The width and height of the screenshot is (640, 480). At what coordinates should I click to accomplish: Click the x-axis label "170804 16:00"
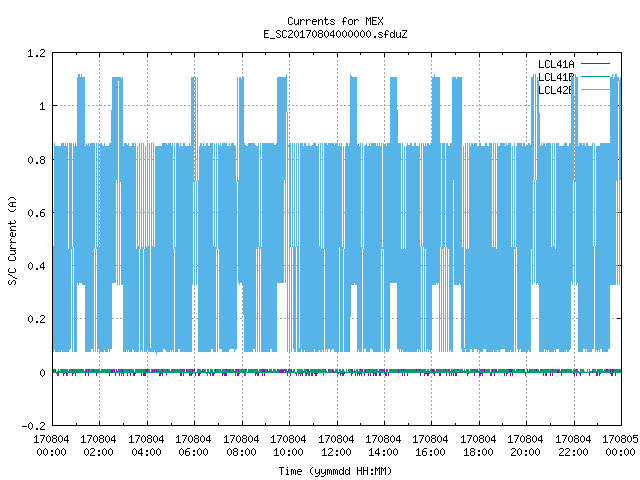click(431, 446)
